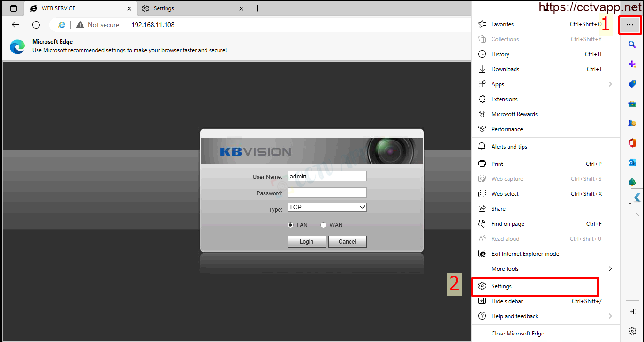The width and height of the screenshot is (644, 342).
Task: Open the Microsoft 365 Office sidebar icon
Action: [x=632, y=143]
